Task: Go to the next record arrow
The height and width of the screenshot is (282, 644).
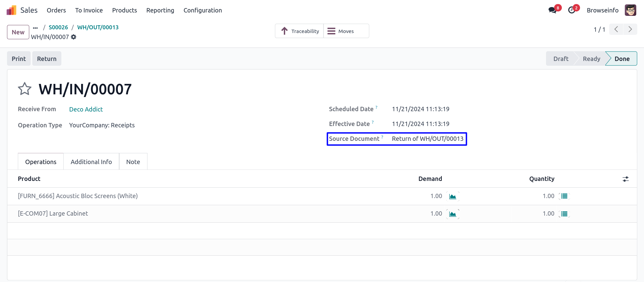Action: point(630,30)
